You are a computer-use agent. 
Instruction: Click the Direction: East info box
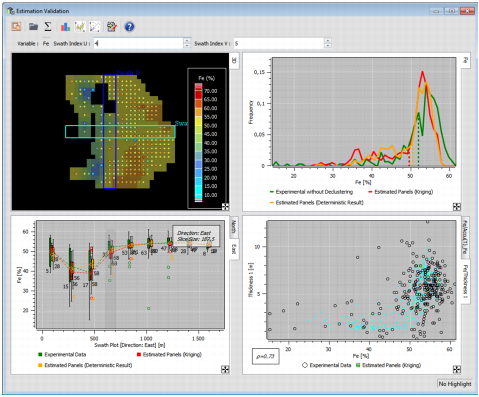pyautogui.click(x=196, y=236)
